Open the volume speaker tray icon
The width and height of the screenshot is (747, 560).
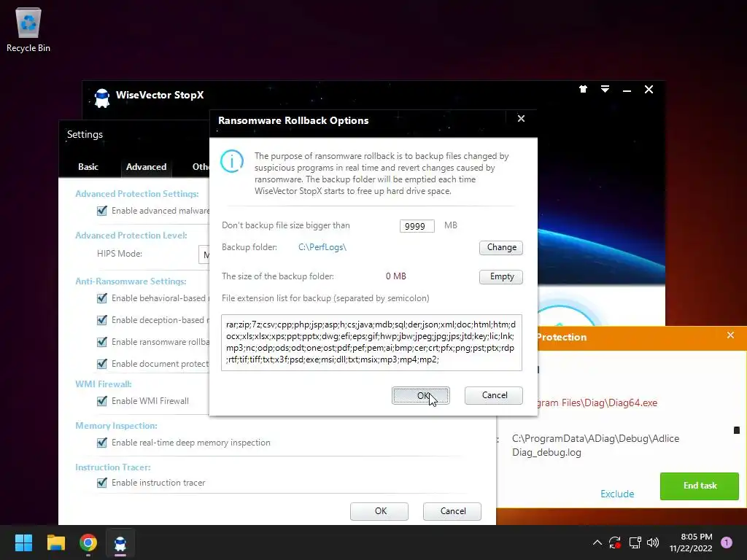tap(653, 542)
